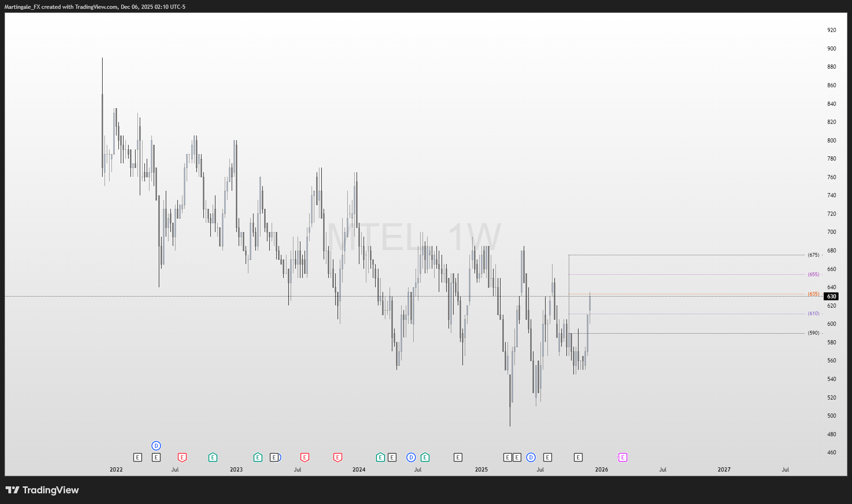This screenshot has width=852, height=504.
Task: Click the 2024 label on the time axis
Action: 359,470
